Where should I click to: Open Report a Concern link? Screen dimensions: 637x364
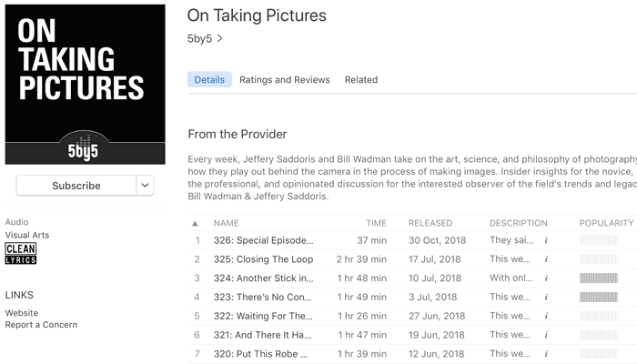[x=41, y=325]
